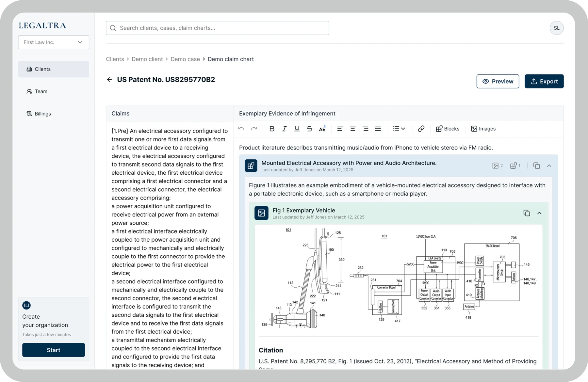Click the [1.Pre] claim text
The width and height of the screenshot is (588, 382).
[x=170, y=248]
